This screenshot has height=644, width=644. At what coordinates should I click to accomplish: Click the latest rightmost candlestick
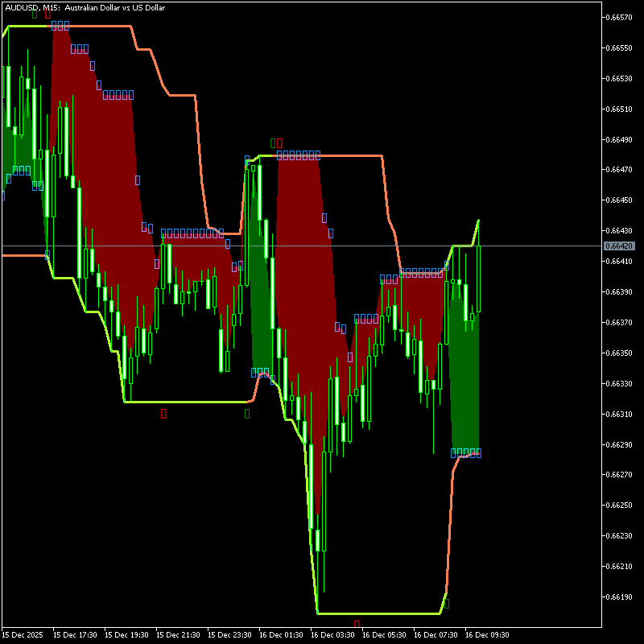tap(479, 278)
